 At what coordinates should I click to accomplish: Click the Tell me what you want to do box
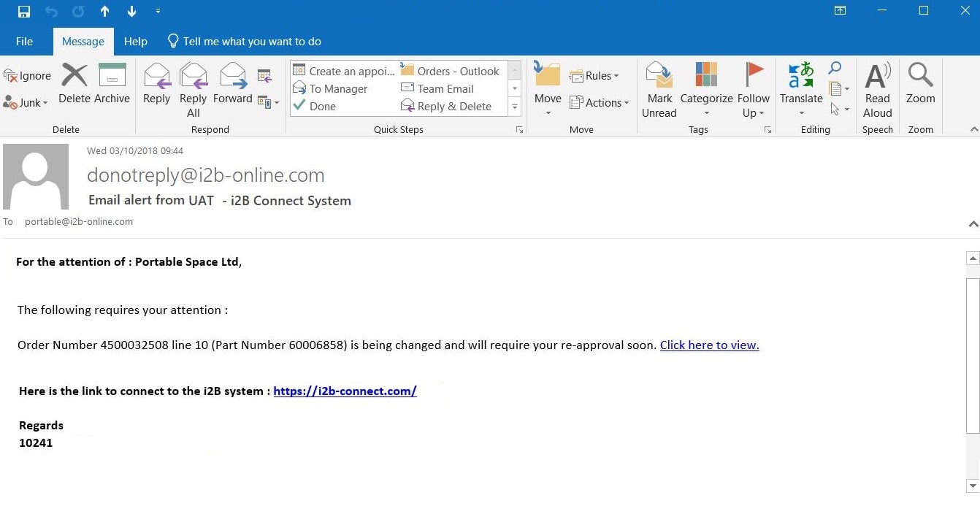tap(245, 42)
